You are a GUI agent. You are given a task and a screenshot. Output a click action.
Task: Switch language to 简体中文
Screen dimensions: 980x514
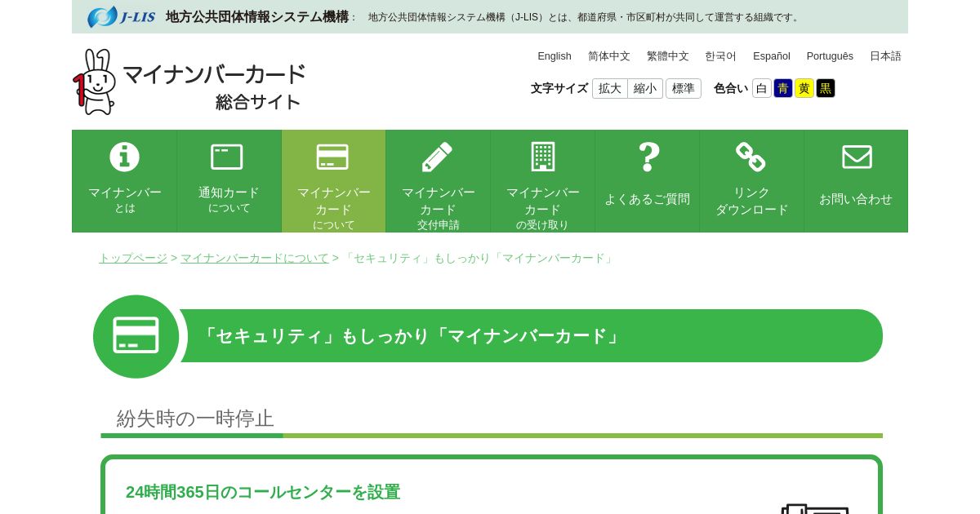pyautogui.click(x=609, y=56)
